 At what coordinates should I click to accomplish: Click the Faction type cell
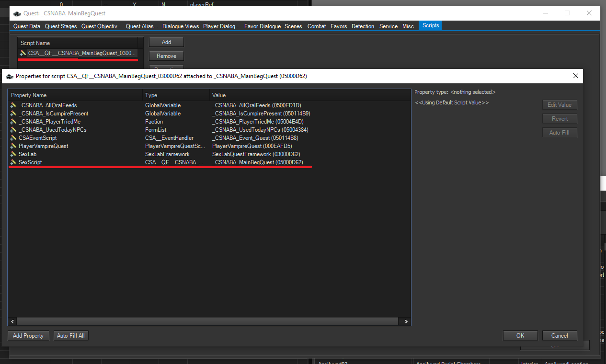coord(154,122)
